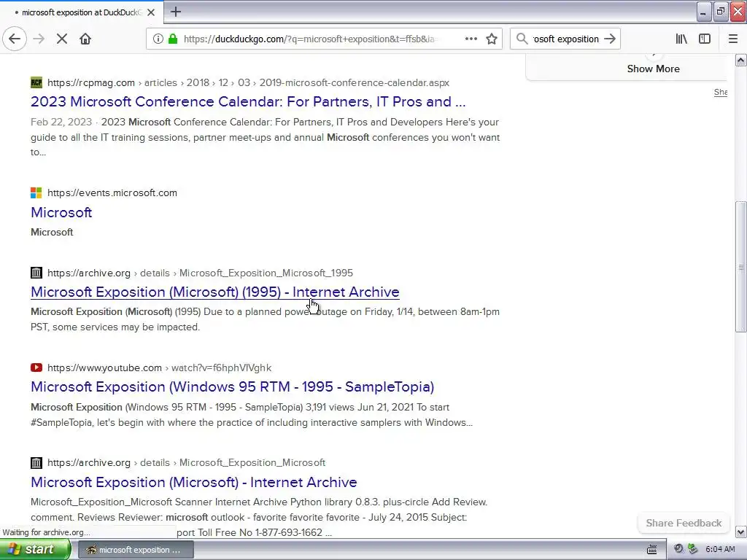Open the Microsoft events result link
Image resolution: width=747 pixels, height=560 pixels.
tap(61, 212)
